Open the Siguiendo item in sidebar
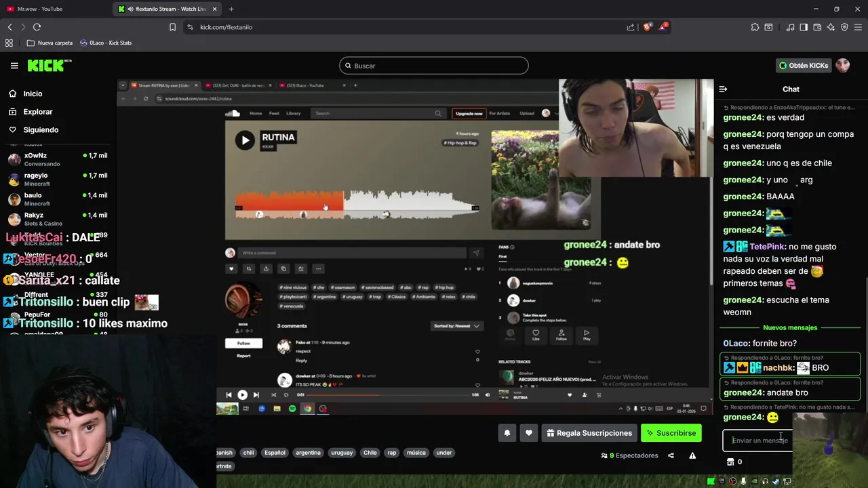This screenshot has width=868, height=488. 33,129
